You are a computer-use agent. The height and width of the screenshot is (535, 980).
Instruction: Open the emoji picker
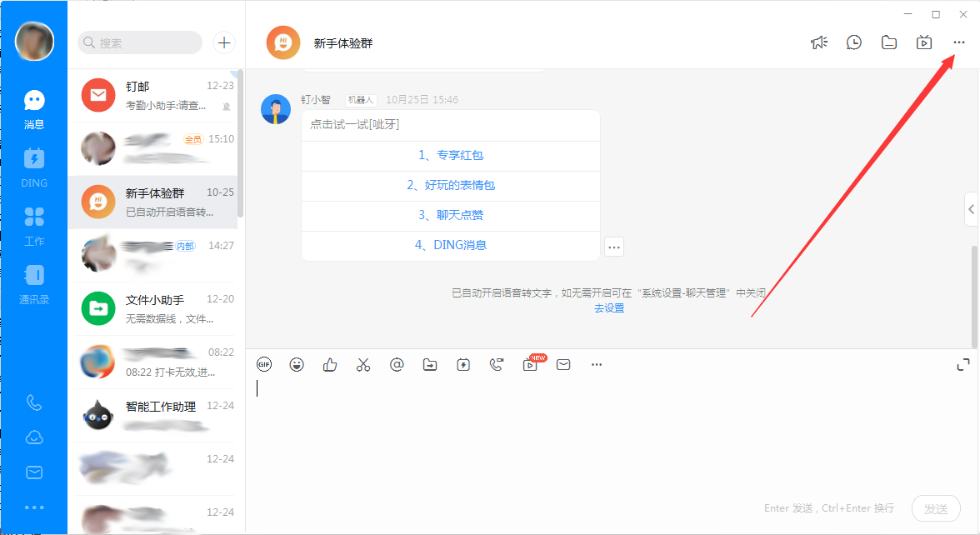click(297, 364)
